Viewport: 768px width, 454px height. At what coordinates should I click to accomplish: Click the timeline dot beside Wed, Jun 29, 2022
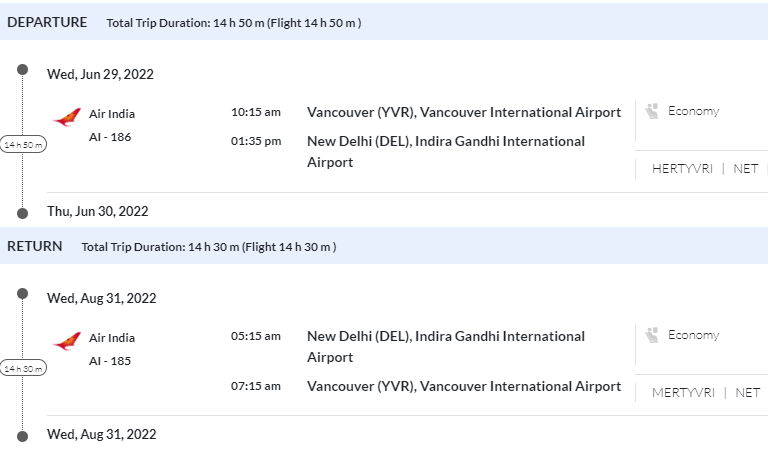23,70
